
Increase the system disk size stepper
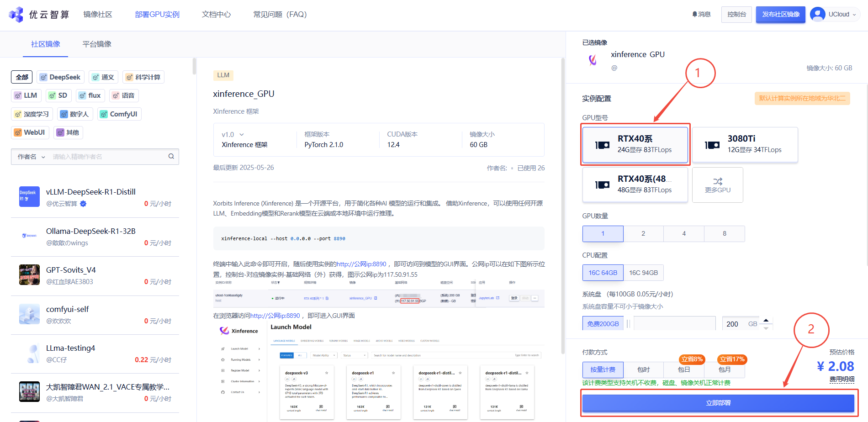(766, 320)
